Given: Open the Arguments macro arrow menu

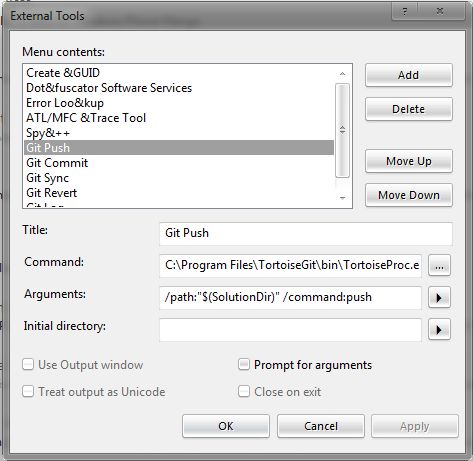Looking at the screenshot, I should point(439,297).
